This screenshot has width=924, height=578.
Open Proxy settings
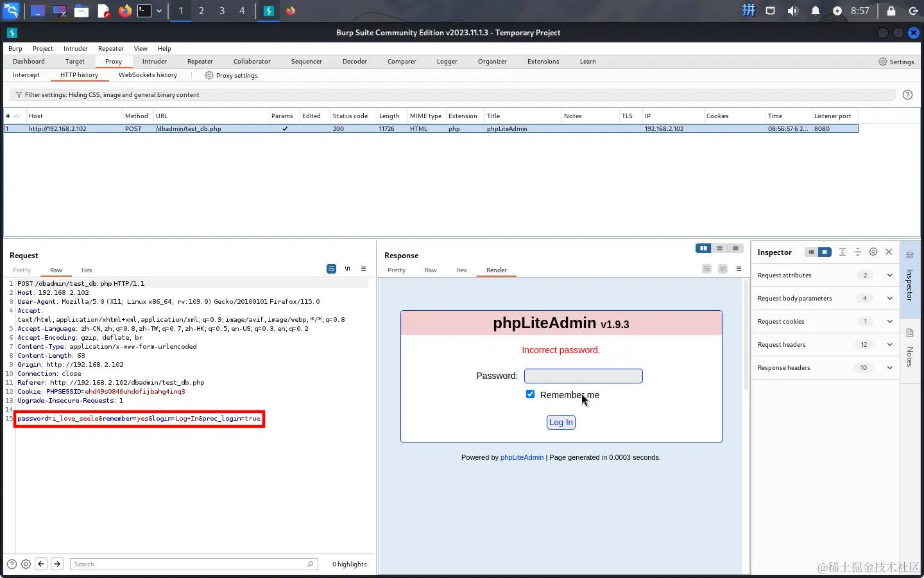pyautogui.click(x=232, y=76)
